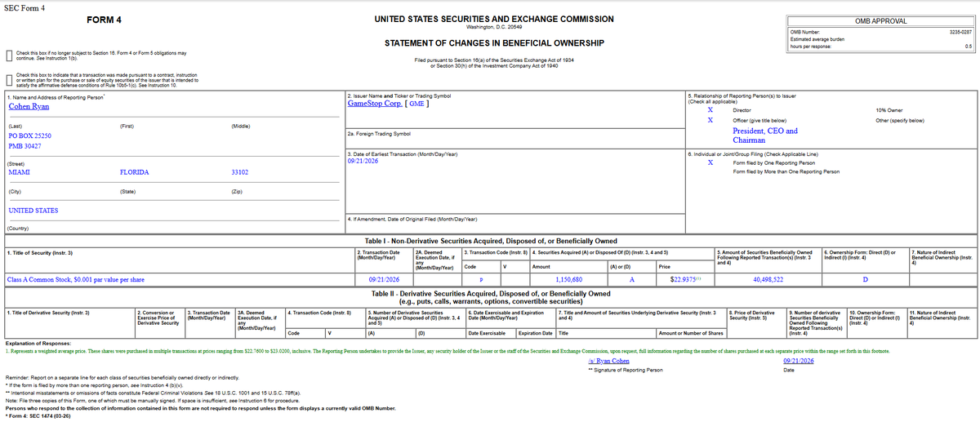980x431 pixels.
Task: Click the '10% Owner' label
Action: [889, 109]
